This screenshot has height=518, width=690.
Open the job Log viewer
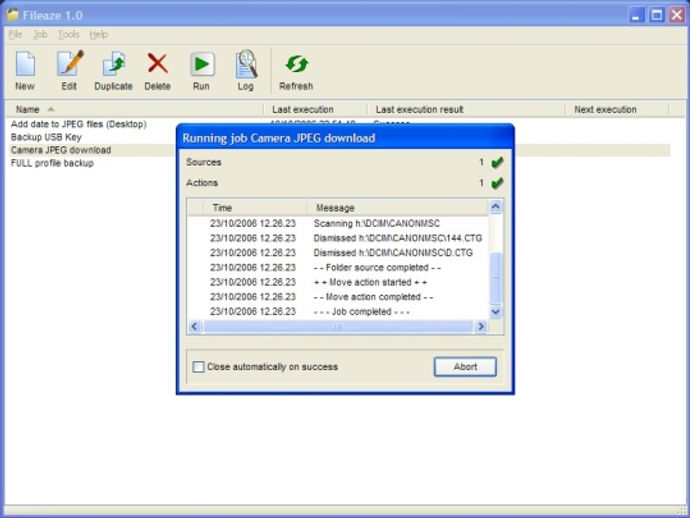point(246,70)
